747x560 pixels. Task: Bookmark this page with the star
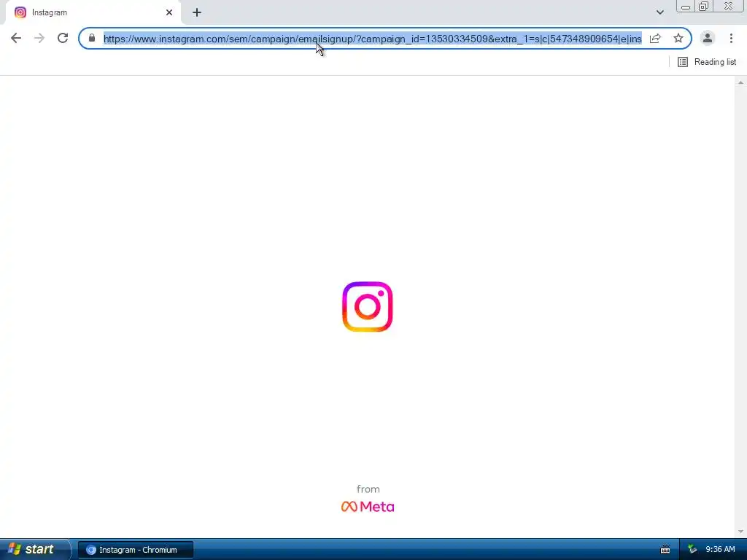pyautogui.click(x=678, y=38)
